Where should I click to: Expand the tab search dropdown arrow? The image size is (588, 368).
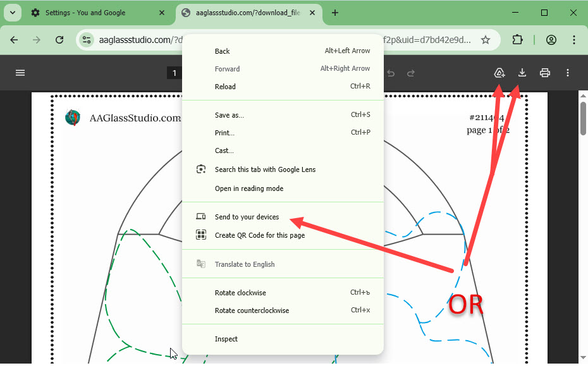[x=12, y=13]
